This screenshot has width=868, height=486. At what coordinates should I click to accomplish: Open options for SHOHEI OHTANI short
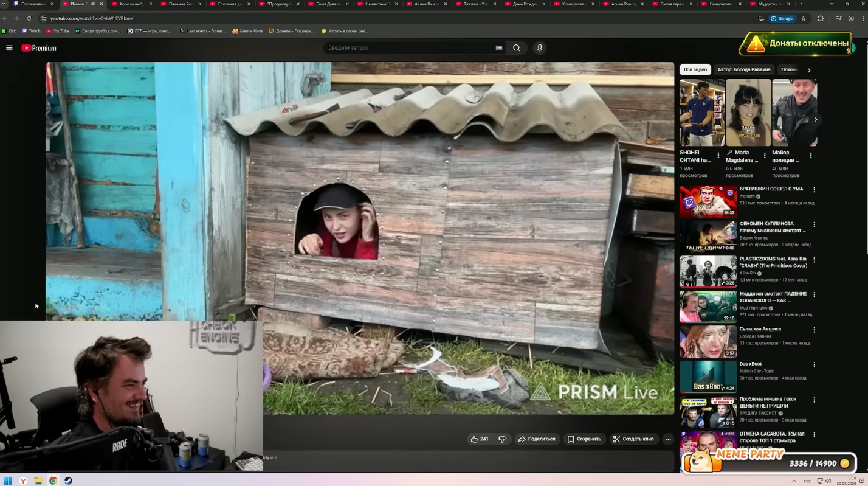[718, 155]
